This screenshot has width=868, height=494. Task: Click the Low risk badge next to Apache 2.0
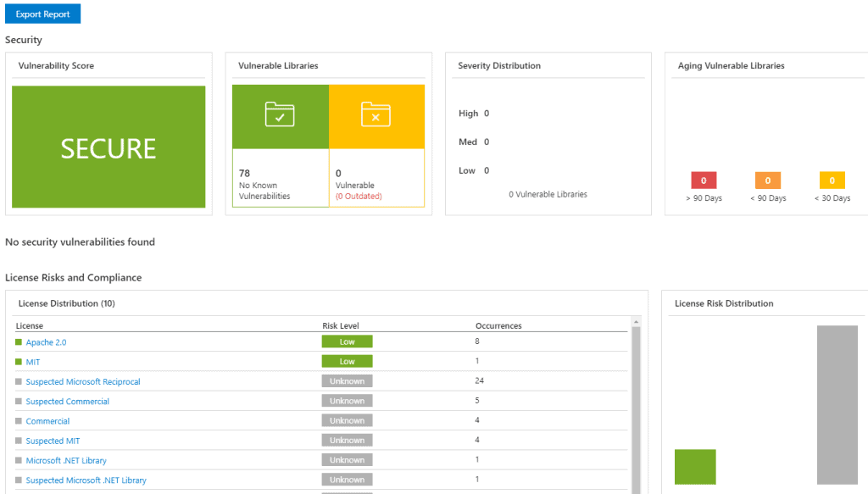click(347, 341)
